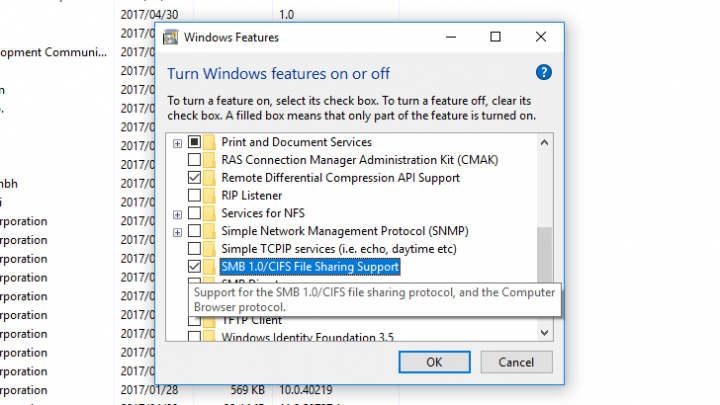Screen dimensions: 720x405
Task: Click scrollbar down arrow in features list
Action: (545, 333)
